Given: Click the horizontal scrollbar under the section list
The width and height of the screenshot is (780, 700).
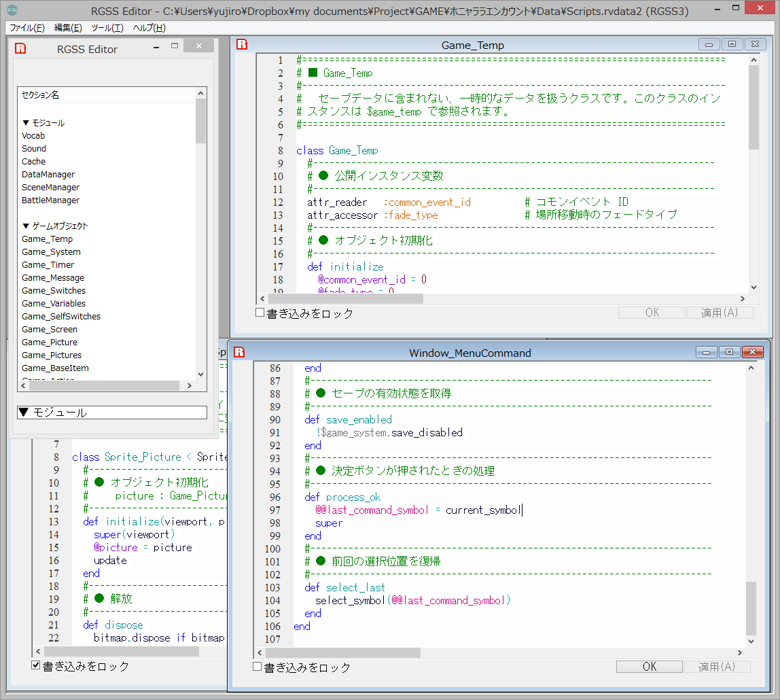Looking at the screenshot, I should (x=105, y=385).
